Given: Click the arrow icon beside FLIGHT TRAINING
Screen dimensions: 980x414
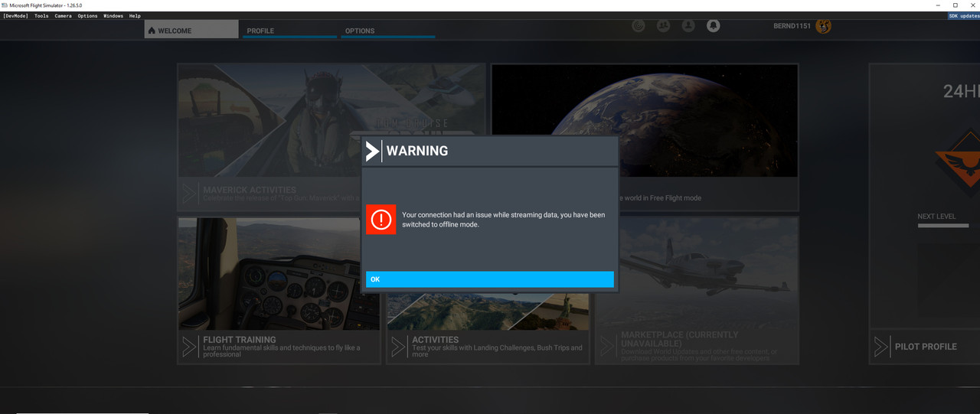Looking at the screenshot, I should [189, 347].
